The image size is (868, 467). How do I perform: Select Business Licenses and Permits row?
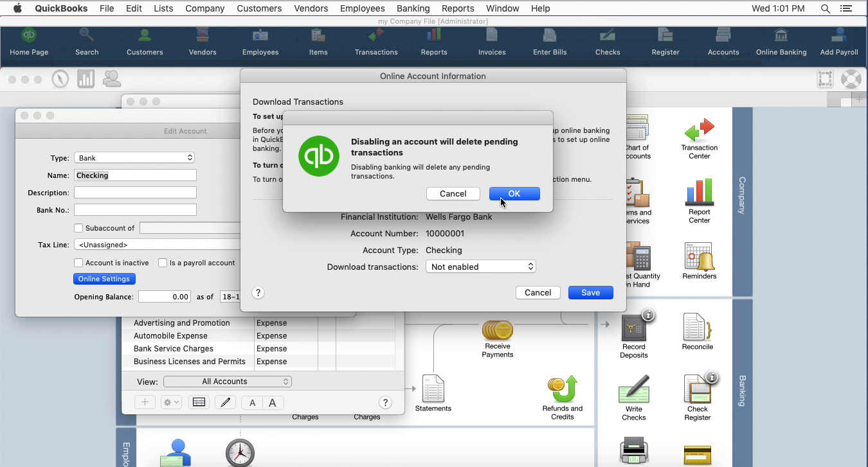pos(258,362)
